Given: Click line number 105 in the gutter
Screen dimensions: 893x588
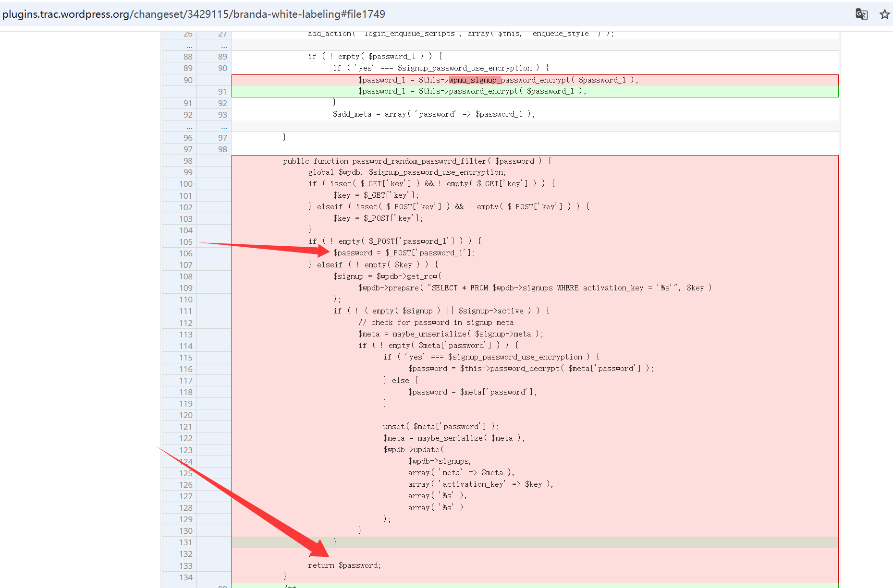Looking at the screenshot, I should point(186,242).
